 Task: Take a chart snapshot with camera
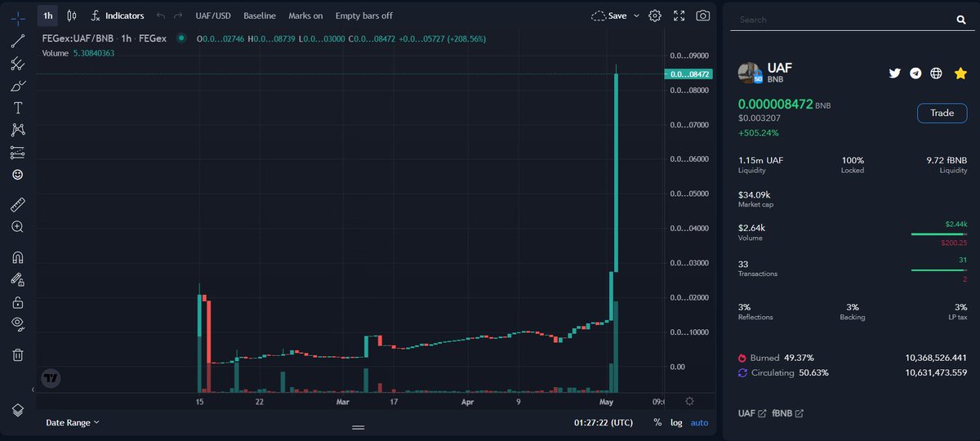[702, 16]
